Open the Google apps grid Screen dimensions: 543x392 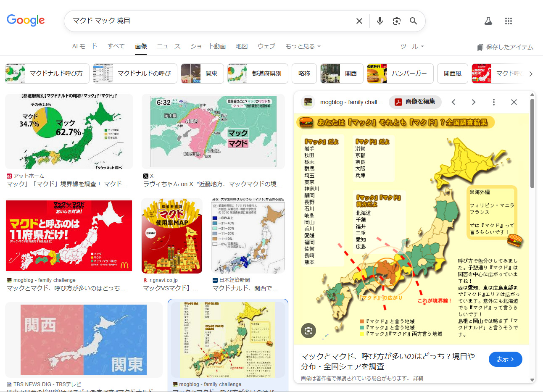[509, 21]
